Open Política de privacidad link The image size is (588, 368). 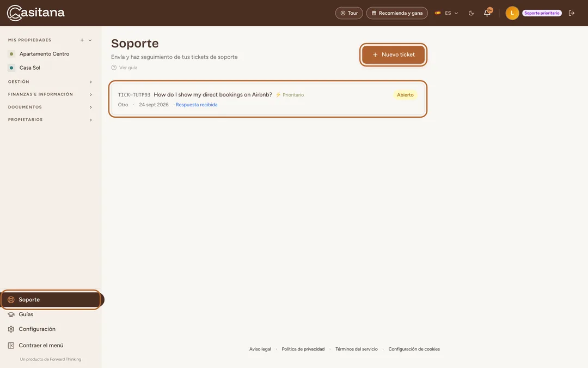303,349
